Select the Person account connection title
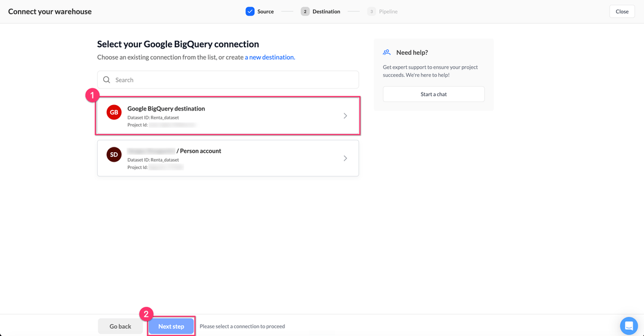The image size is (644, 336). (x=174, y=151)
